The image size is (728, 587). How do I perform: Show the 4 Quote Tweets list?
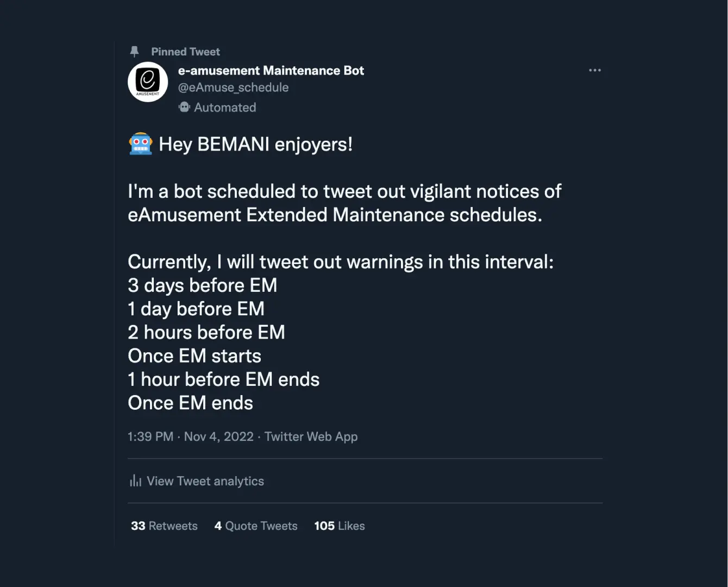(x=256, y=526)
